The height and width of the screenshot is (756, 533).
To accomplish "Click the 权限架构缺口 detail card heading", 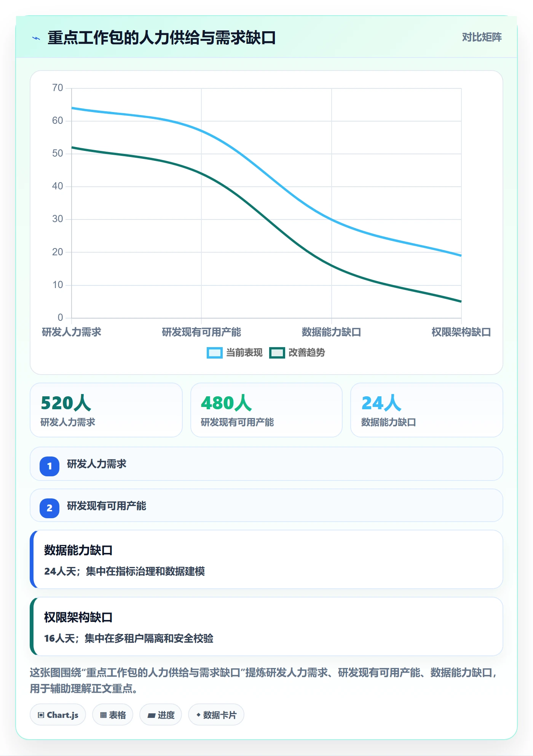I will [x=78, y=617].
